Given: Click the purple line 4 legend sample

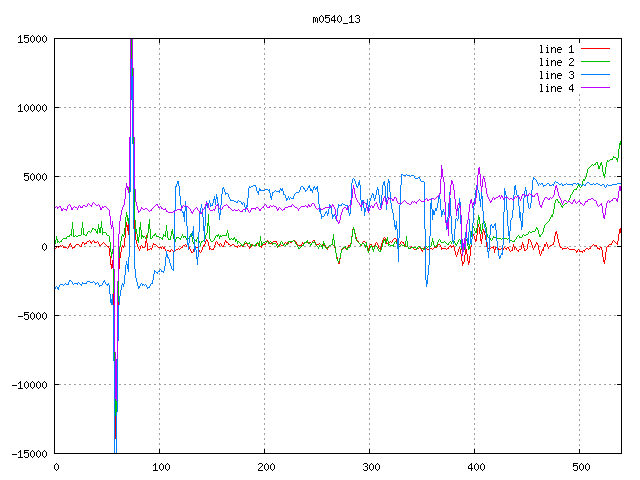Looking at the screenshot, I should coord(596,88).
